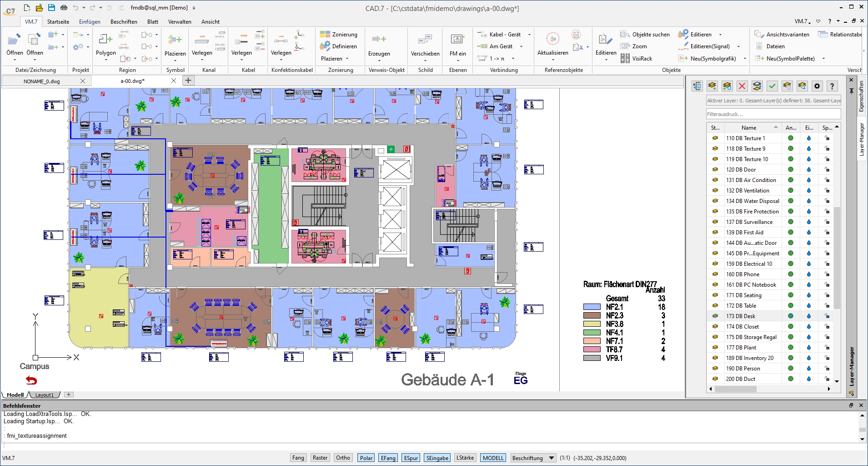Click the printer icon in quick access bar
868x466 pixels.
64,8
